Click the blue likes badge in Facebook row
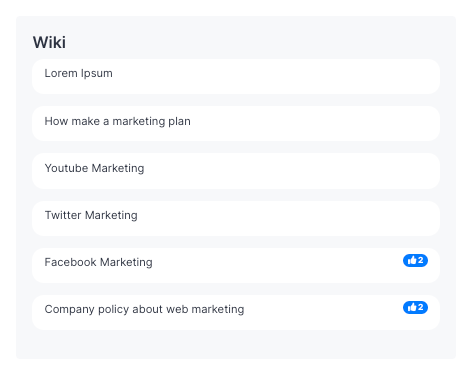 (x=415, y=260)
